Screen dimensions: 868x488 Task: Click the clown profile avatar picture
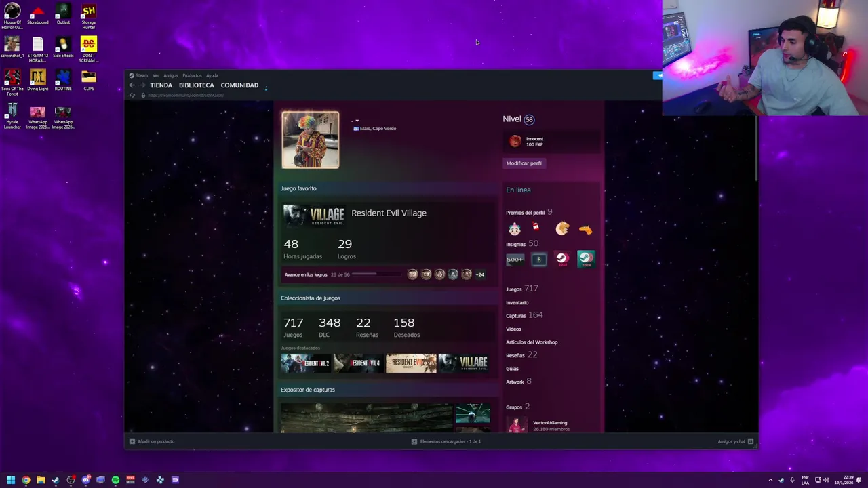[x=311, y=140]
